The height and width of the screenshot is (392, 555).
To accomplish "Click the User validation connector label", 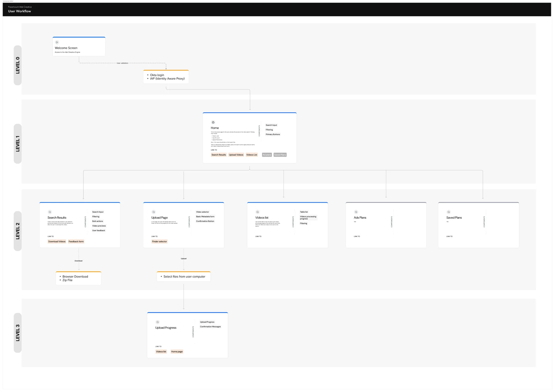I will click(122, 63).
